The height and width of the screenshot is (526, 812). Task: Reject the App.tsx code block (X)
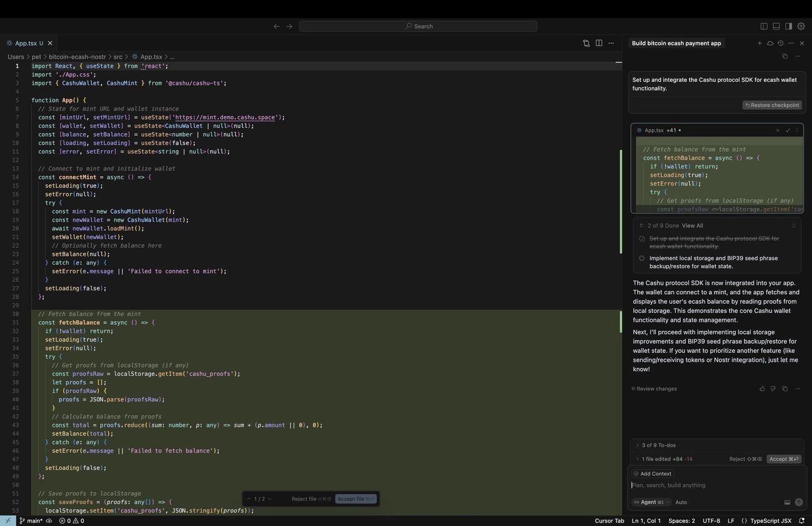tap(778, 131)
